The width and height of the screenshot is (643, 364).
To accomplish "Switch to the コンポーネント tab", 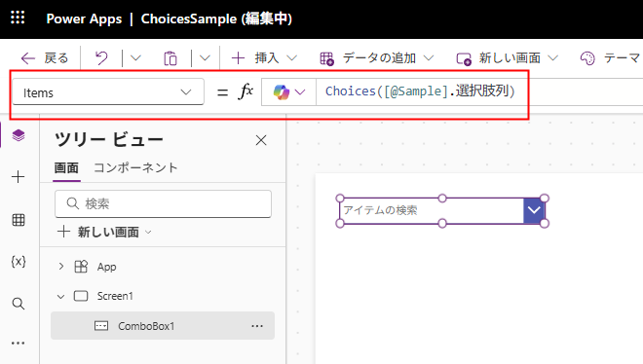I will (x=135, y=167).
